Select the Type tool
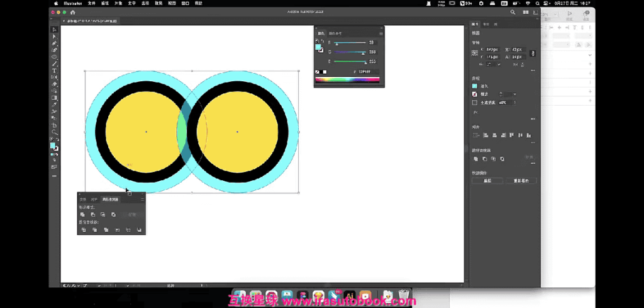The image size is (644, 308). (x=54, y=71)
